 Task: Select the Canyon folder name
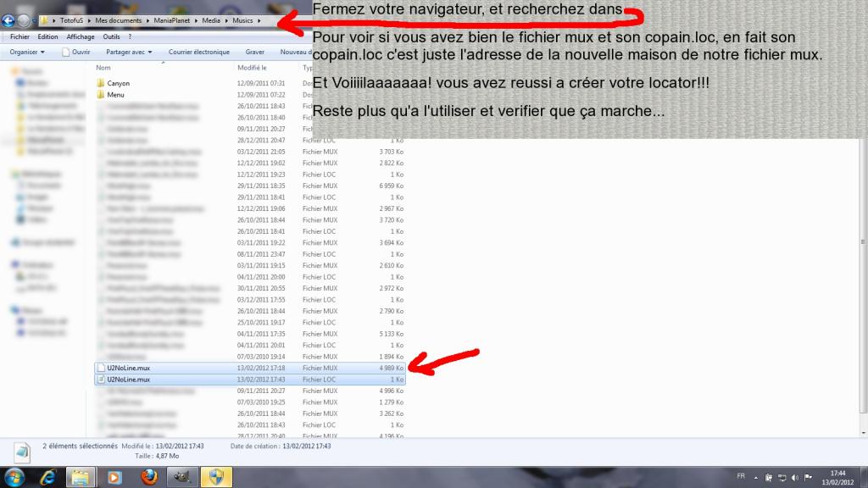(x=118, y=83)
